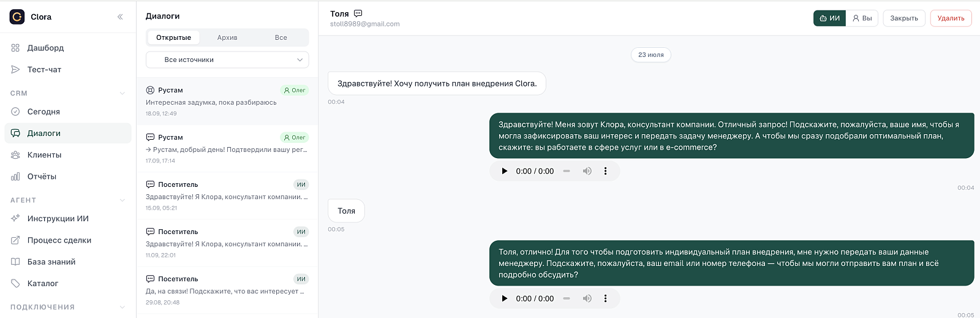Click the first audio player's progress slider
This screenshot has width=980, height=318.
(567, 171)
